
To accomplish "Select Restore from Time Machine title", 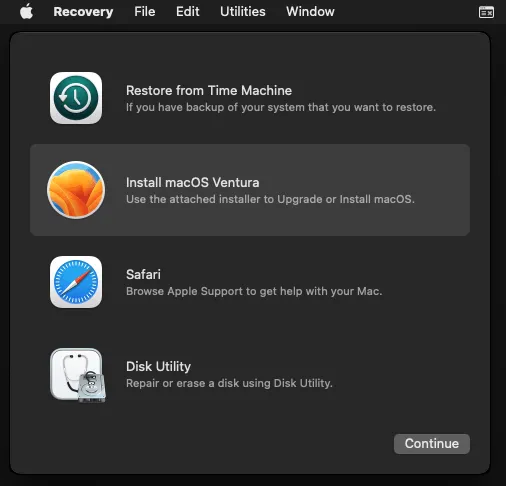I will [x=209, y=90].
